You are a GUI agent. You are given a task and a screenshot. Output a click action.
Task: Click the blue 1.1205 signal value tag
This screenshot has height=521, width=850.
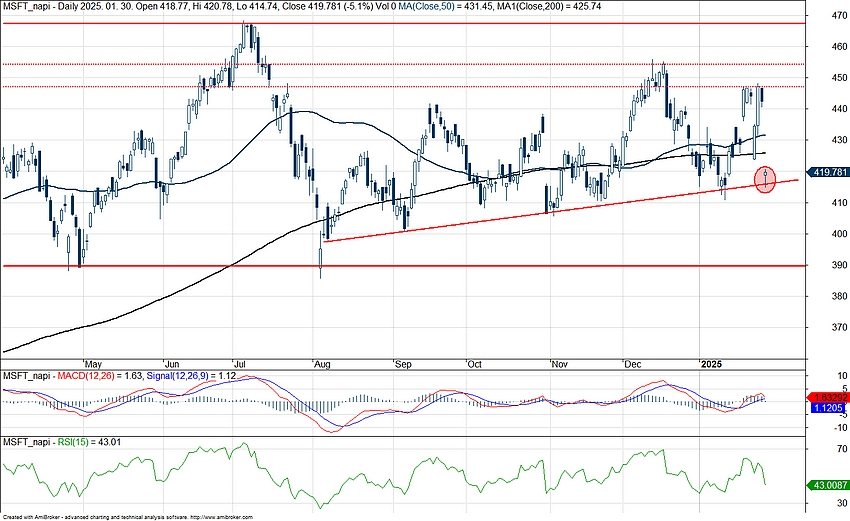(829, 408)
